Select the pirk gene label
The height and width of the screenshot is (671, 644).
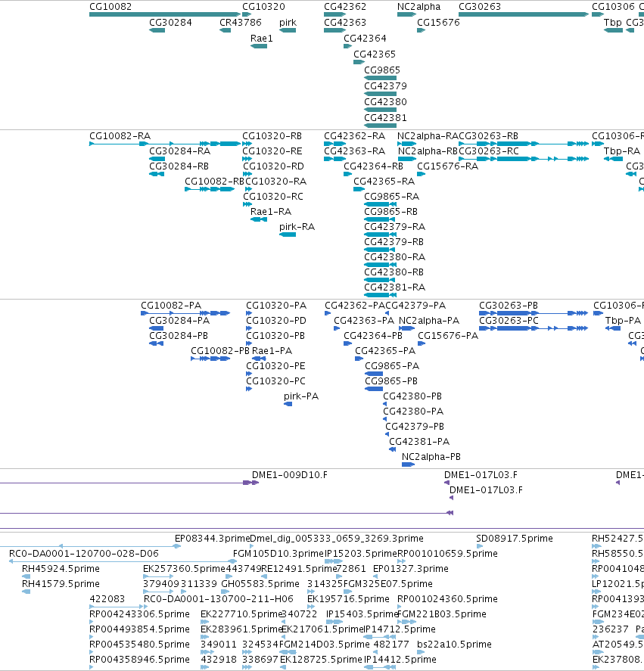288,23
